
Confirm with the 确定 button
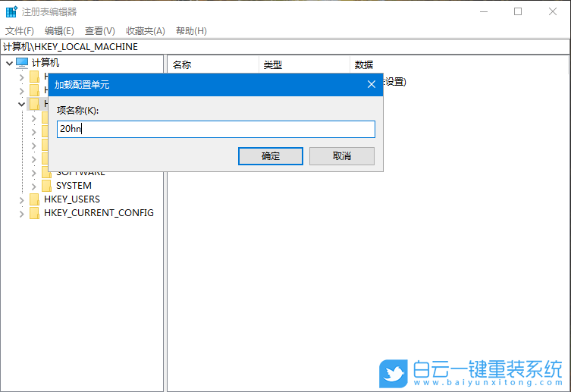(x=271, y=156)
